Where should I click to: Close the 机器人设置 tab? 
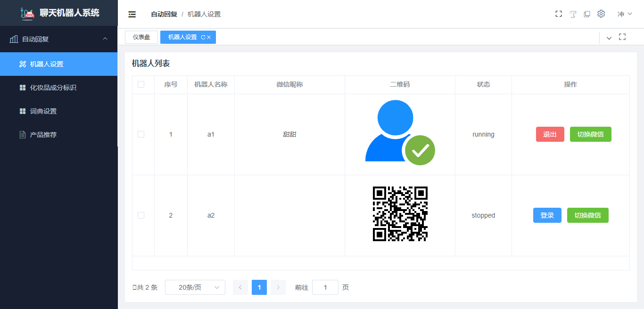click(209, 37)
